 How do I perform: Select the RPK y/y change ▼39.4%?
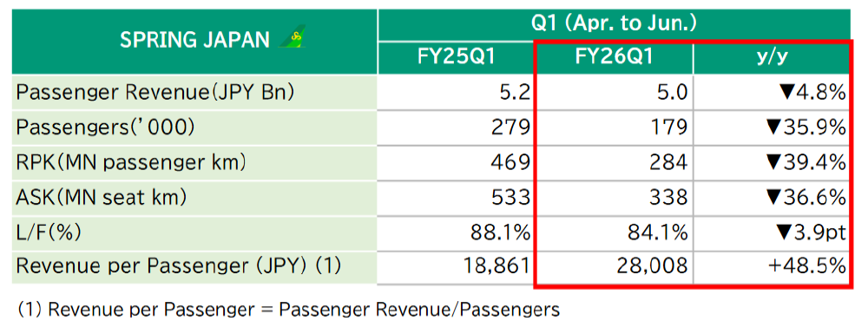pyautogui.click(x=806, y=162)
